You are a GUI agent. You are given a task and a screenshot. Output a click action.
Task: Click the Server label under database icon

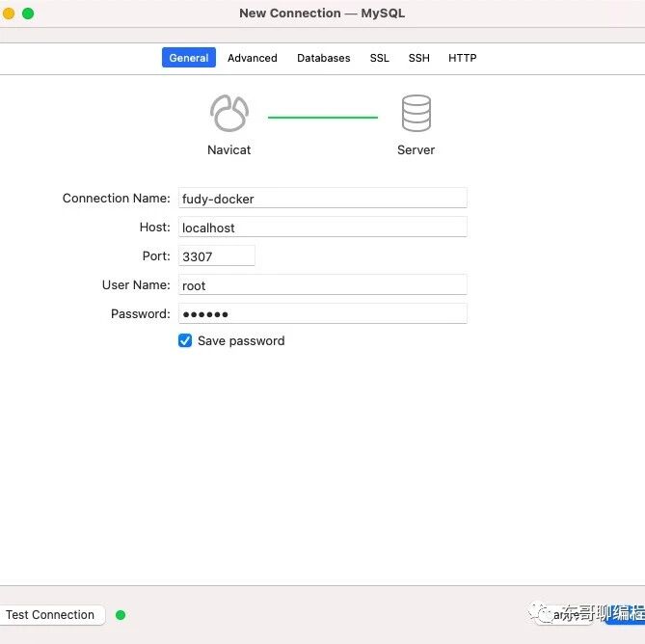point(416,150)
